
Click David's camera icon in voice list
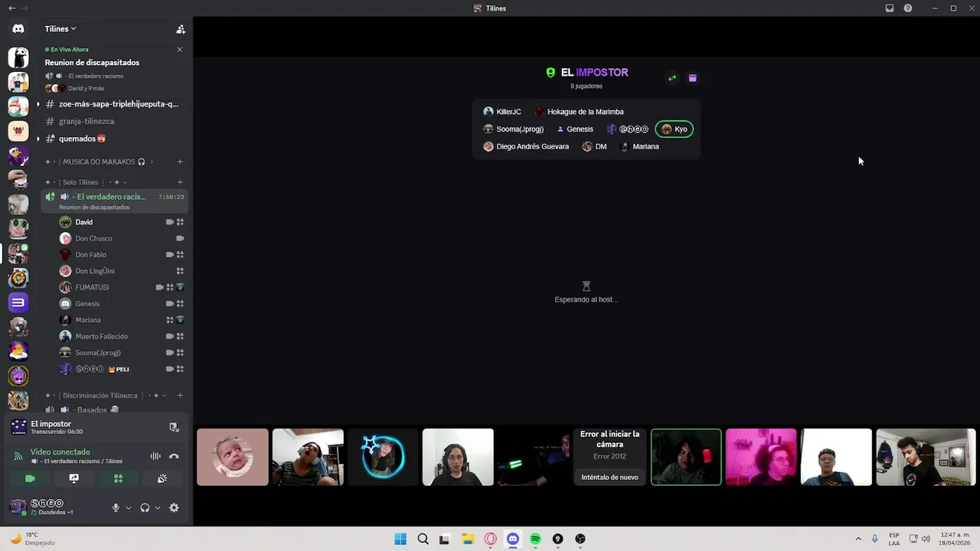pyautogui.click(x=169, y=222)
